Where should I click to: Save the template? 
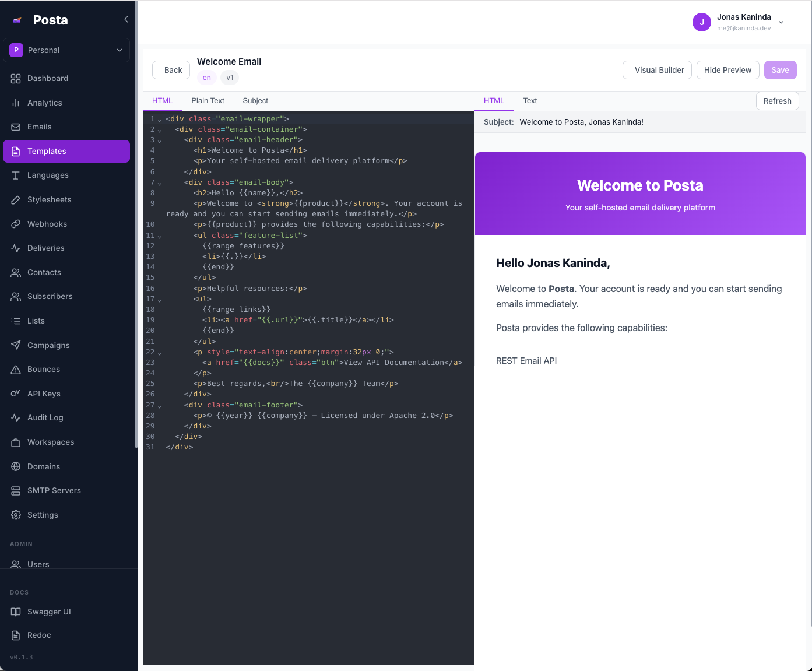(x=781, y=70)
